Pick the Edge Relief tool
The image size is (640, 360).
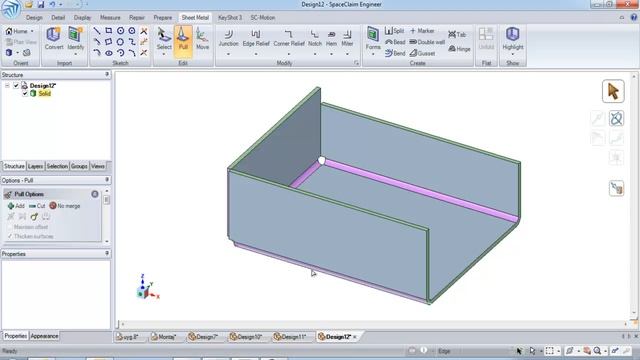point(256,38)
